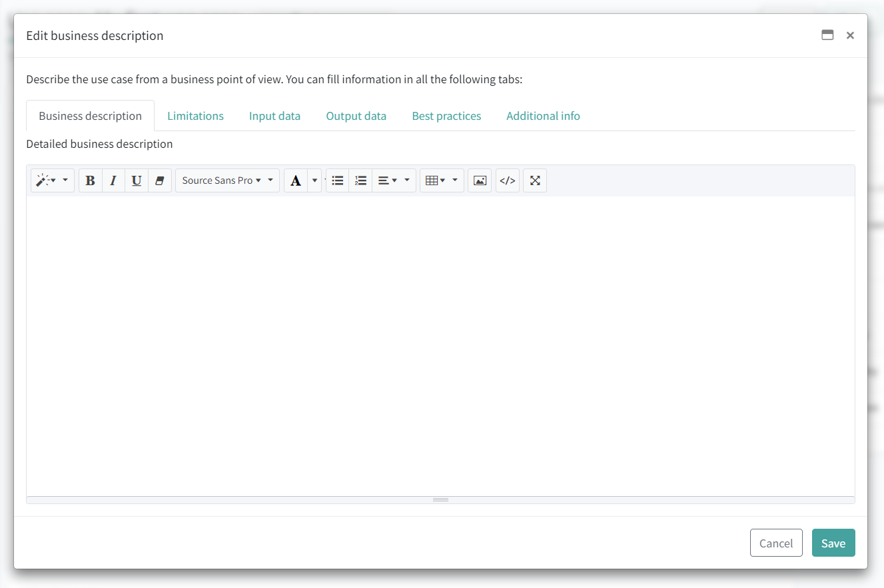Screen dimensions: 884x588
Task: Apply the font color A swatch
Action: [296, 180]
